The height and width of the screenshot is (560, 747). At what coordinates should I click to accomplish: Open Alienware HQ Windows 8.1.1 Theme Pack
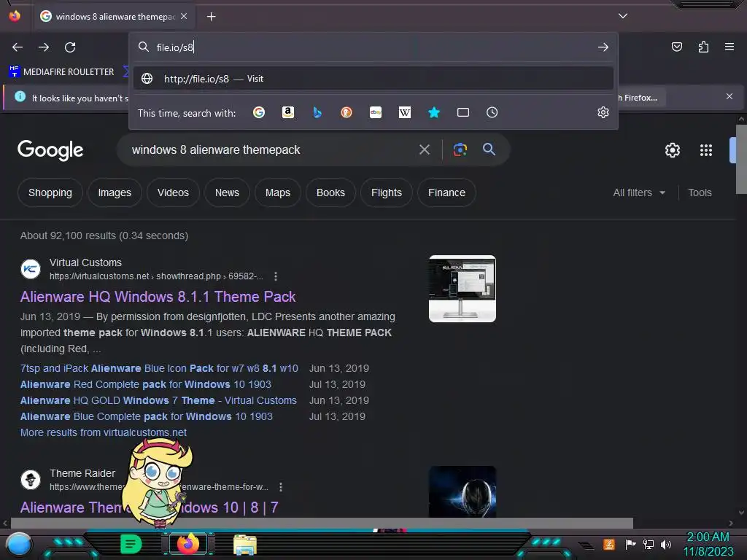point(158,297)
